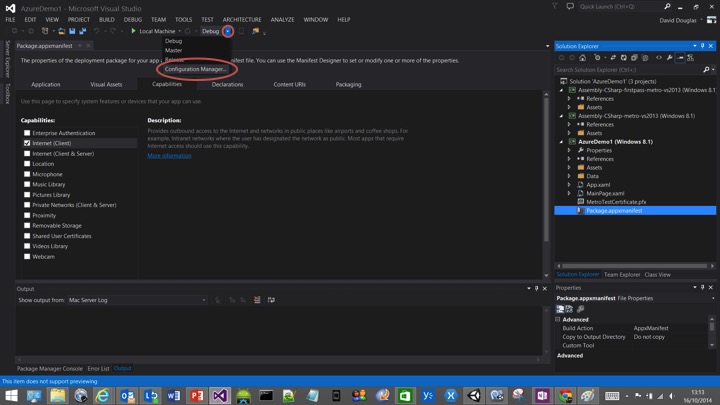Click the Property Pages icon in Properties panel

[580, 309]
